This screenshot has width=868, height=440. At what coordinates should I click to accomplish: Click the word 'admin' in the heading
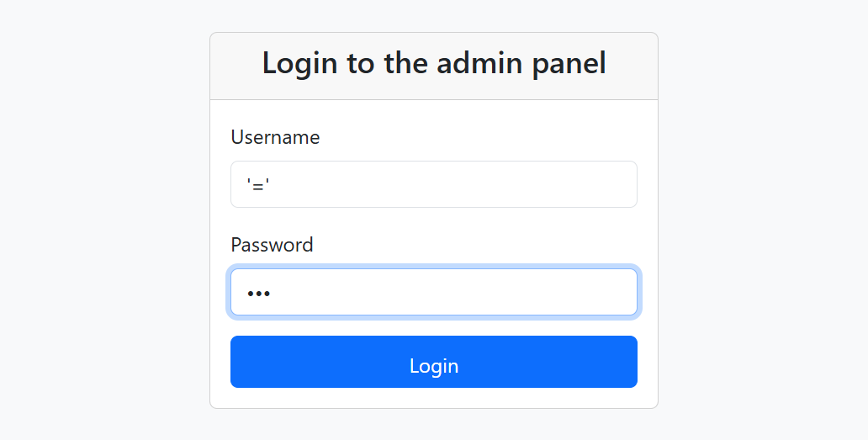pyautogui.click(x=479, y=62)
